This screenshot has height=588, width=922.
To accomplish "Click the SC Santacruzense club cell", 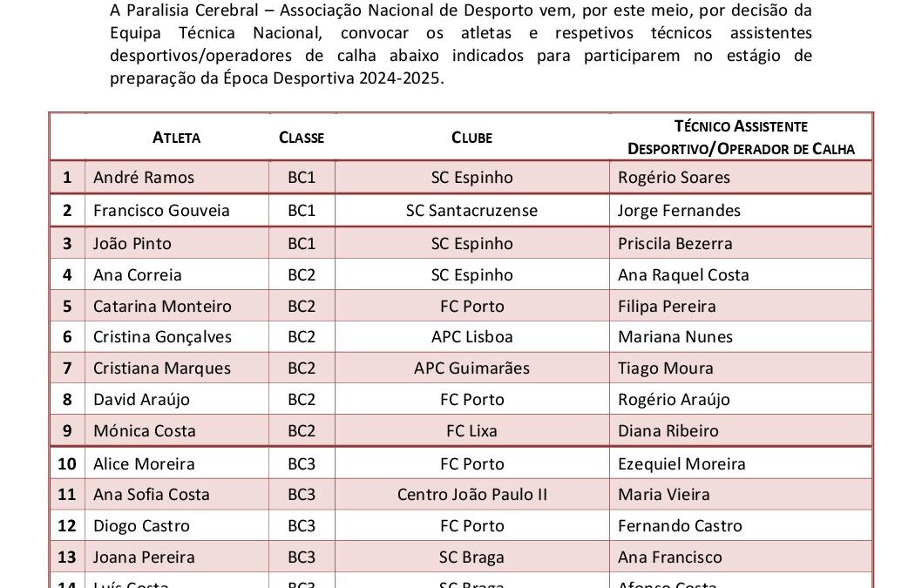I will click(471, 211).
